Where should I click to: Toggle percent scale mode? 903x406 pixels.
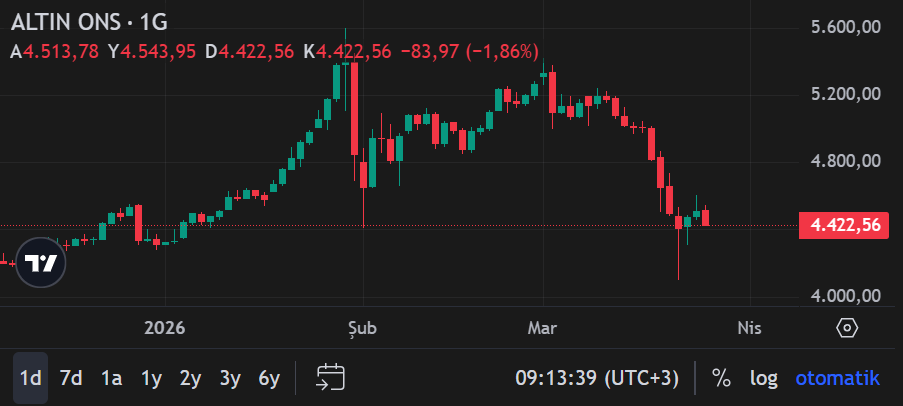tap(721, 378)
